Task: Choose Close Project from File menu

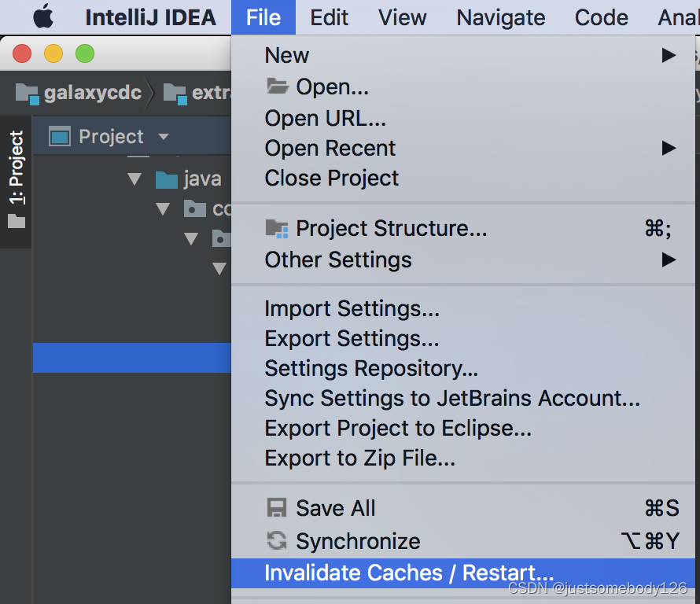Action: (x=331, y=178)
